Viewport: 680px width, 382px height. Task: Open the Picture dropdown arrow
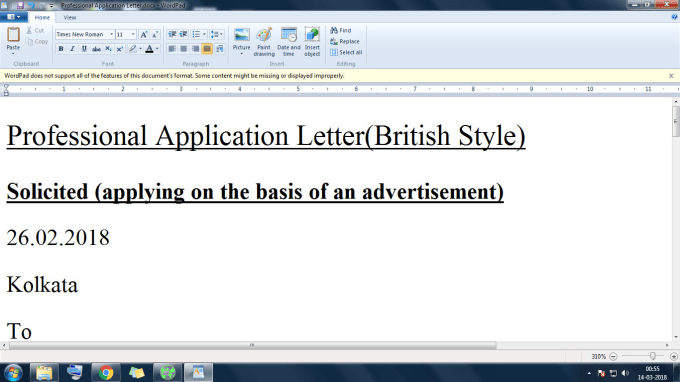242,54
